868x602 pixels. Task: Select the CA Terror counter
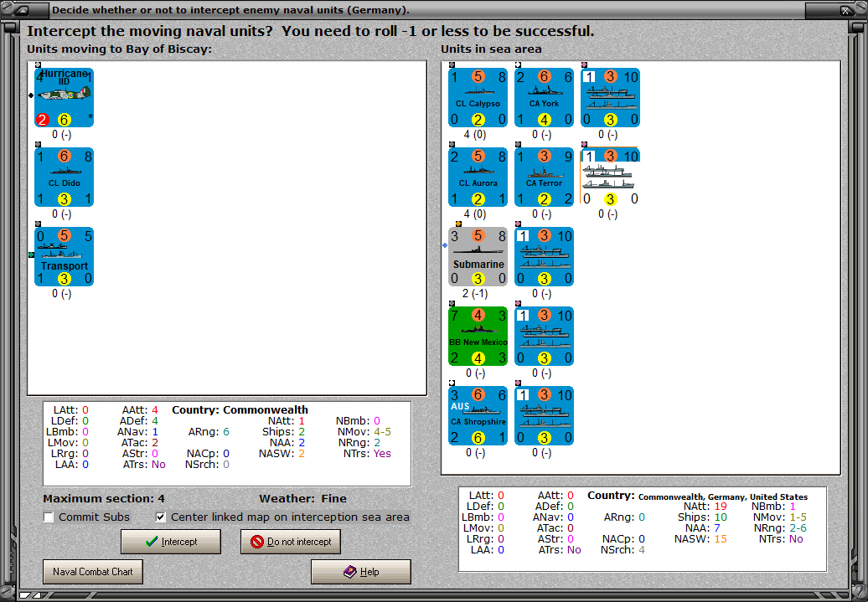[544, 177]
